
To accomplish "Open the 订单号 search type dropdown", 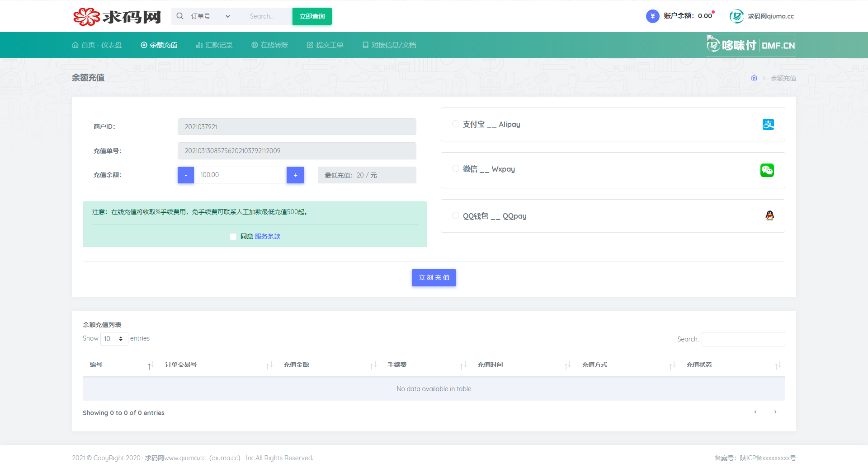I will tap(210, 16).
